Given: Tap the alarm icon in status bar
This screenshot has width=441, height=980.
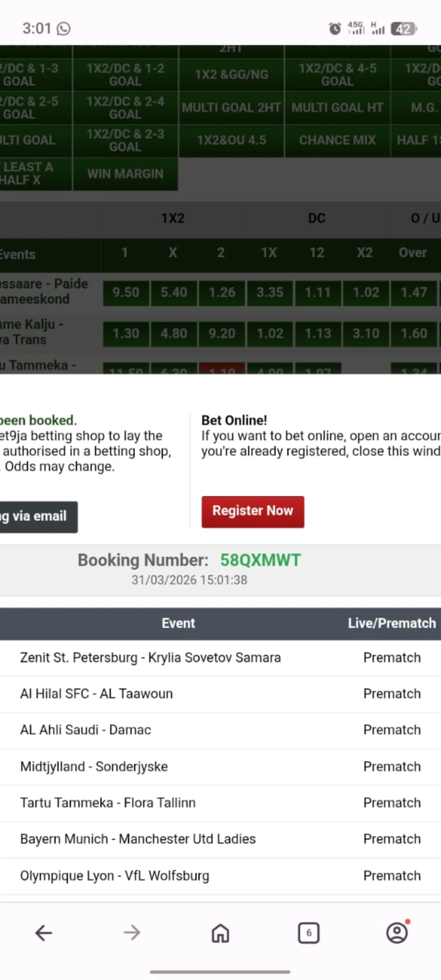Looking at the screenshot, I should (x=335, y=29).
